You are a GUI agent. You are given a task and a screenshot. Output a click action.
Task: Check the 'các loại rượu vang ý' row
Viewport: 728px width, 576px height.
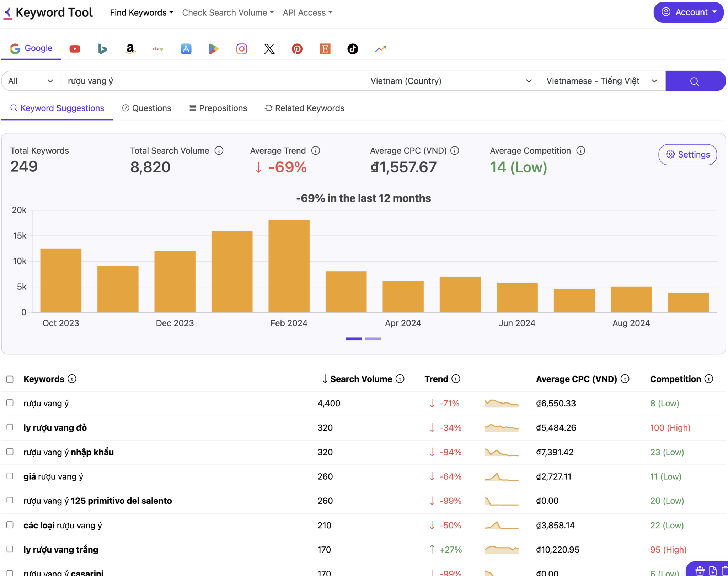[x=10, y=525]
